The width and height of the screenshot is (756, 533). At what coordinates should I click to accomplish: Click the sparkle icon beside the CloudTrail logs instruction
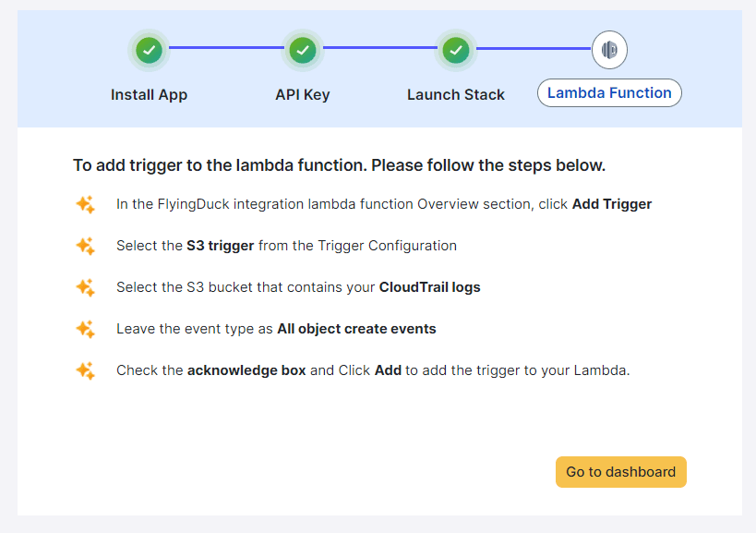click(85, 287)
